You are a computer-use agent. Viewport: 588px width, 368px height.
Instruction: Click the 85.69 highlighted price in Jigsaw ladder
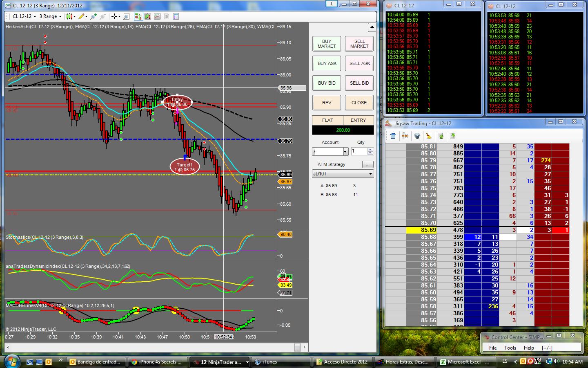point(421,230)
